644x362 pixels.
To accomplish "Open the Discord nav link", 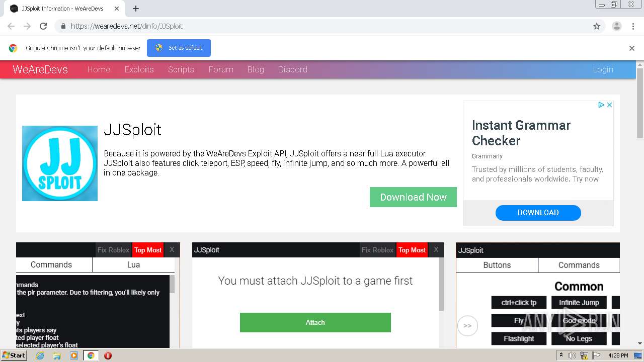I will [x=293, y=69].
